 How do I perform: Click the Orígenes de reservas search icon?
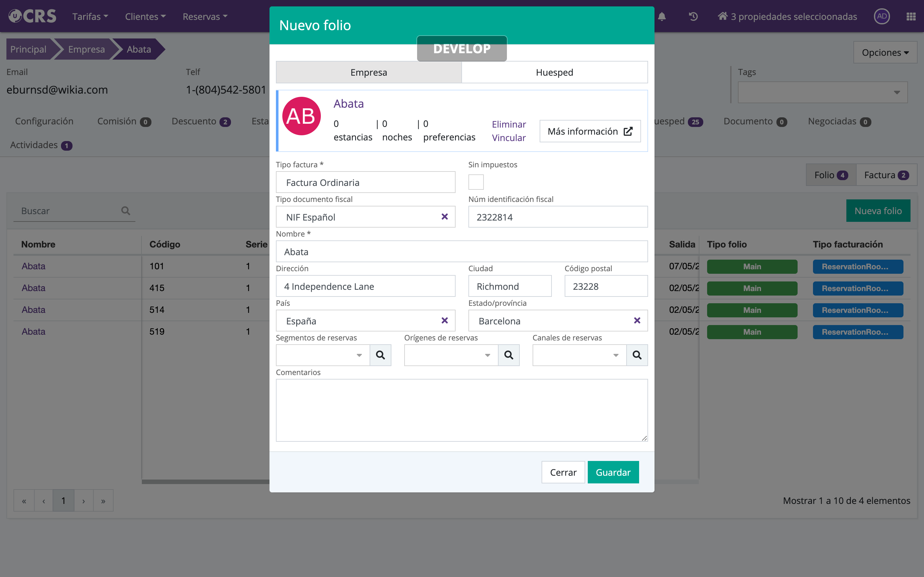(509, 355)
